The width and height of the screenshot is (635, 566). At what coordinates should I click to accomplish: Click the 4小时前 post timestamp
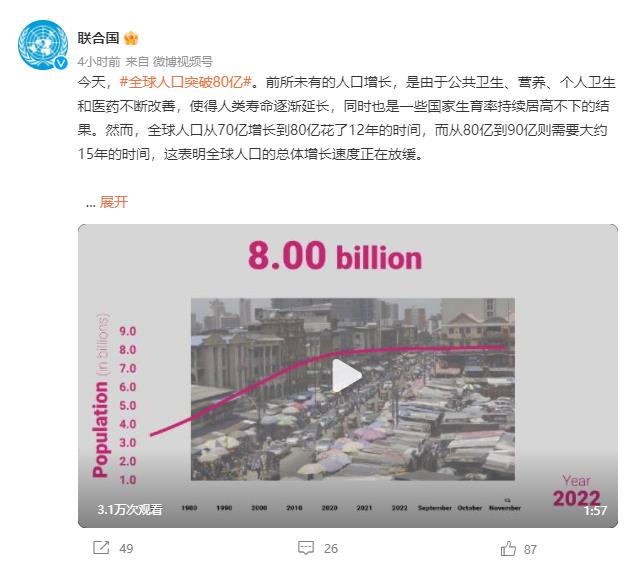[x=99, y=62]
